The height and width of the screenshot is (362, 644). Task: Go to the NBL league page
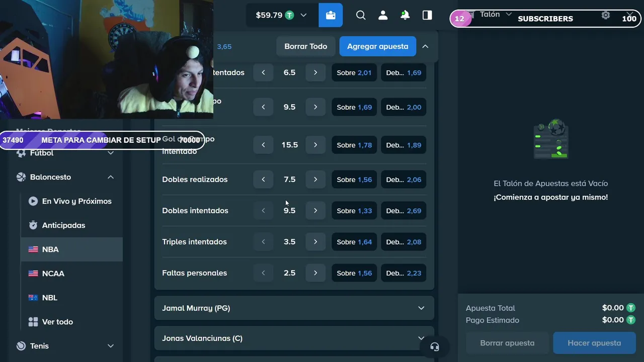(71, 298)
